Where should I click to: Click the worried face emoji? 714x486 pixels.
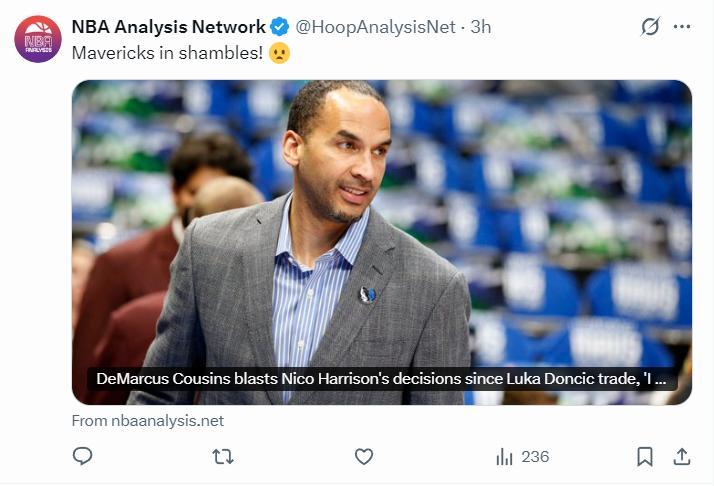coord(280,53)
